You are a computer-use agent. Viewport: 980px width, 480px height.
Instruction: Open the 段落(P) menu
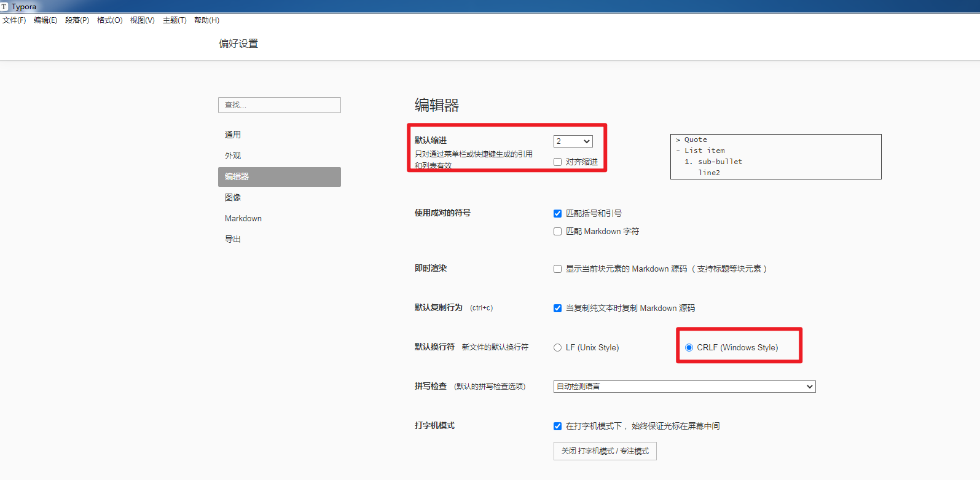tap(77, 20)
